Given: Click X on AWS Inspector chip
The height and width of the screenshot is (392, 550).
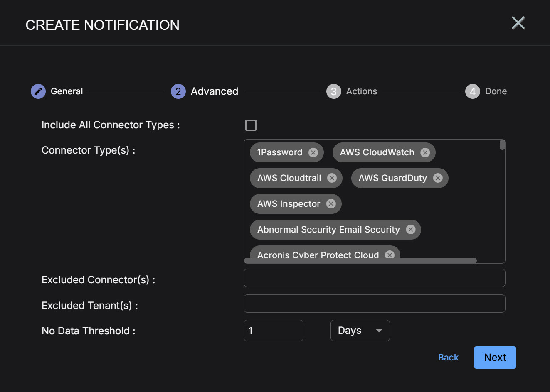Looking at the screenshot, I should point(331,204).
